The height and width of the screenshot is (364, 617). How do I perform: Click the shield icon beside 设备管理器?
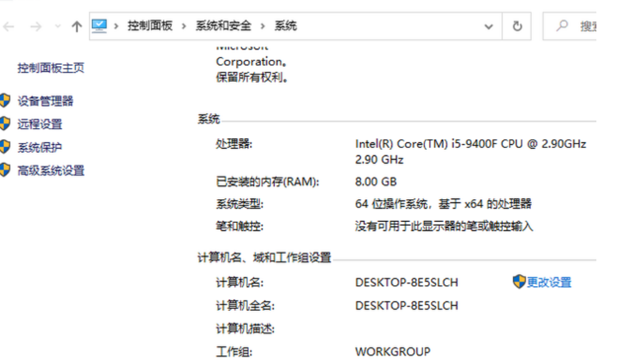point(6,101)
